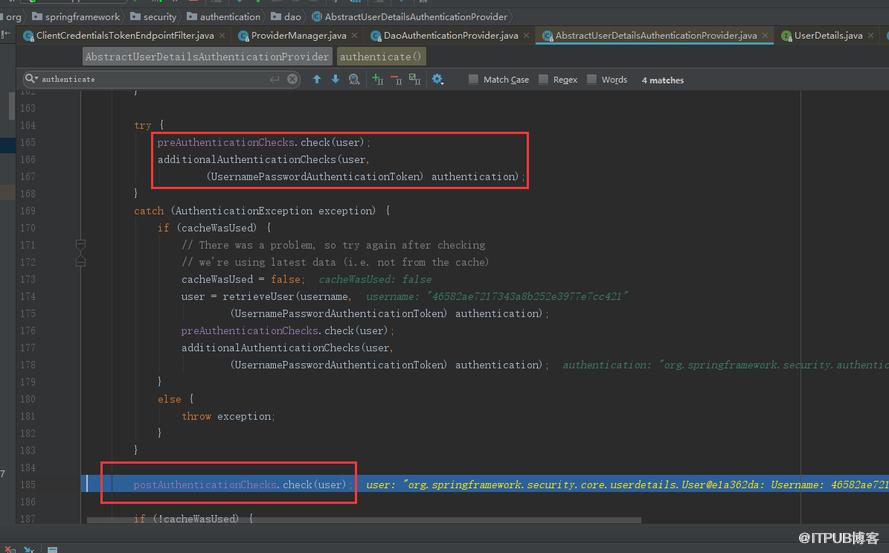Click line number 185 in gutter
The image size is (889, 553).
click(27, 484)
